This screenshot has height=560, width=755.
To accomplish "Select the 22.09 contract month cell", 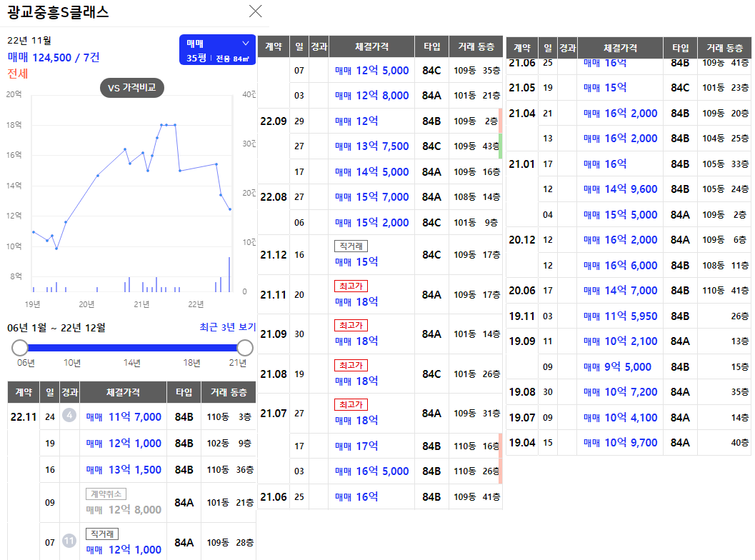I will (x=274, y=121).
